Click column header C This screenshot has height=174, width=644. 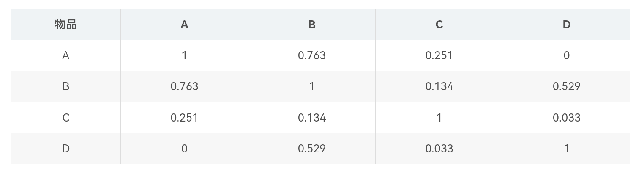coord(439,25)
